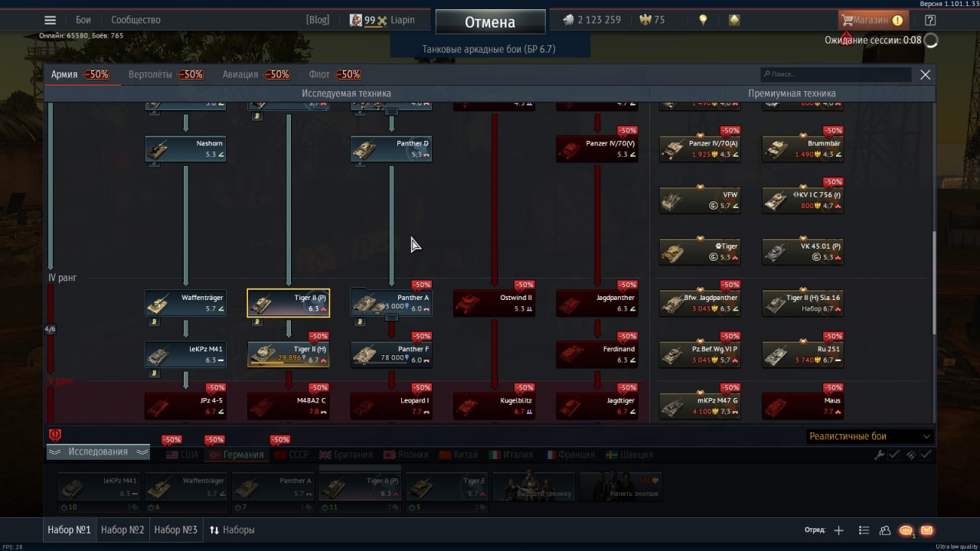
Task: Select premium mKPz M47 G vehicle
Action: pos(701,406)
